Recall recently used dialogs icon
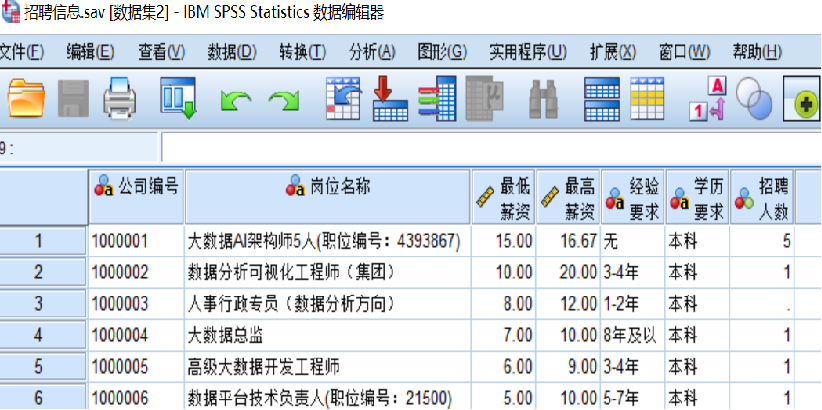The height and width of the screenshot is (410, 822). click(178, 98)
